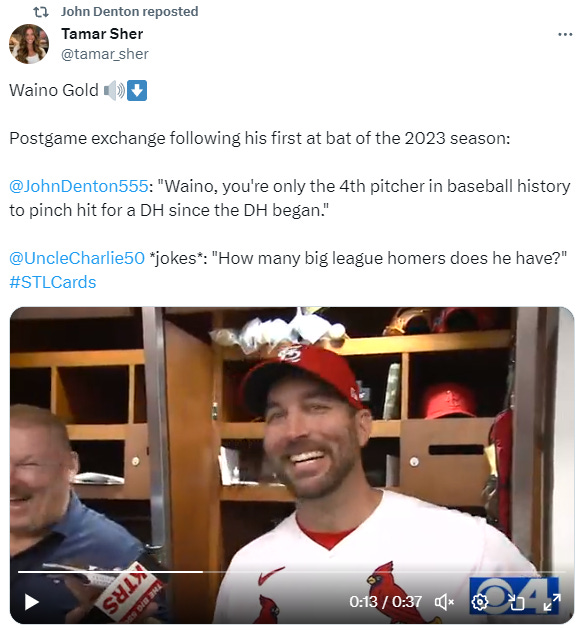The image size is (585, 630).
Task: Open the #STLCards hashtag
Action: click(53, 282)
